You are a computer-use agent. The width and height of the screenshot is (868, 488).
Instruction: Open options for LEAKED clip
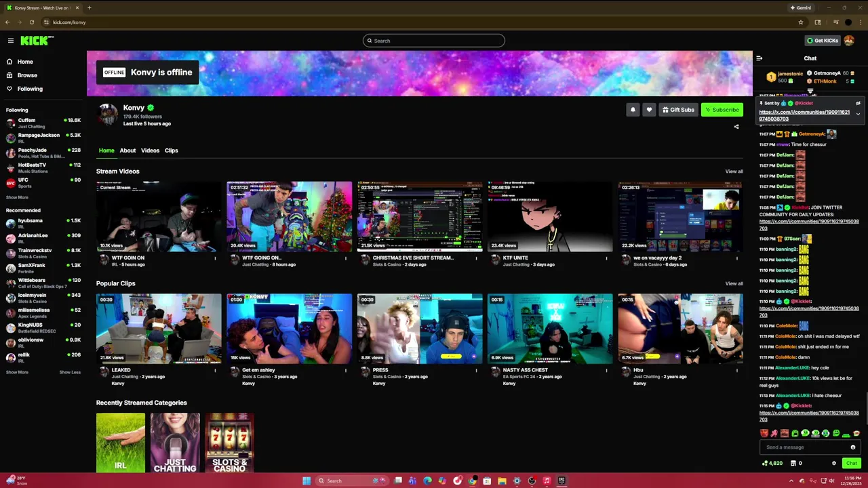point(215,370)
